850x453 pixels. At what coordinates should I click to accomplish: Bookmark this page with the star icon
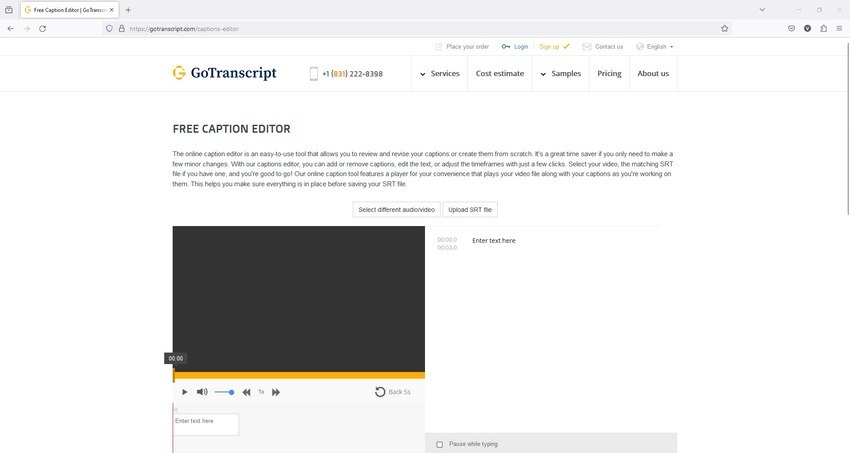(x=725, y=29)
